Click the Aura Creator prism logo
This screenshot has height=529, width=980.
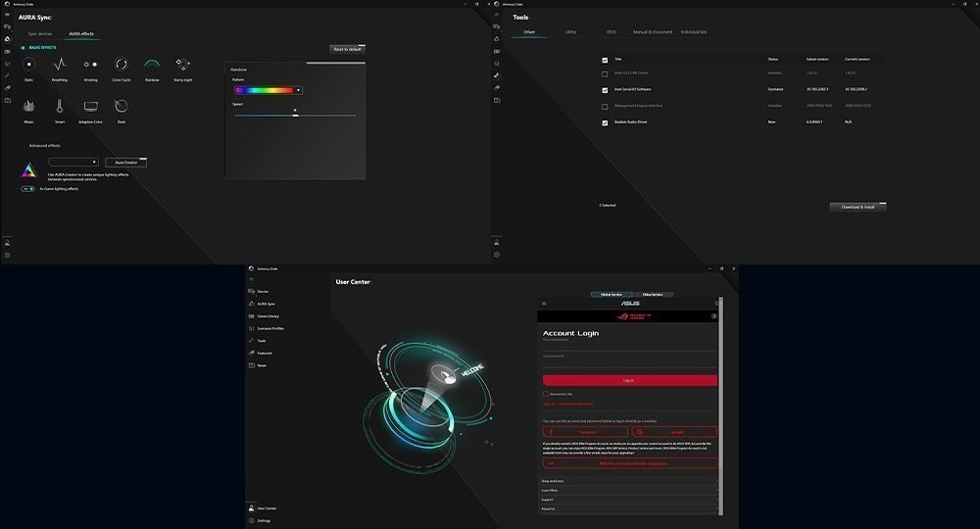28,169
